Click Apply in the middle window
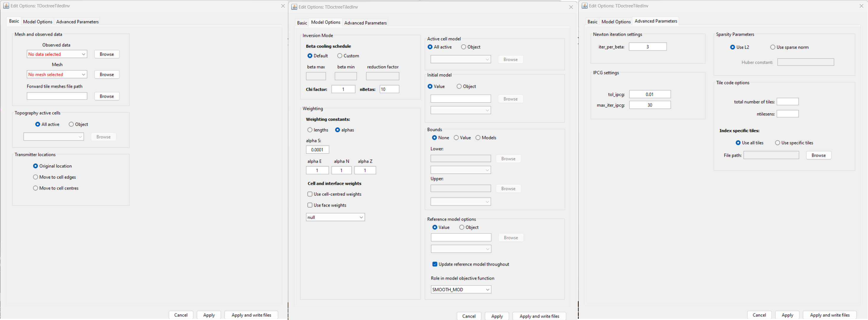Viewport: 868px width, 320px height. 497,316
